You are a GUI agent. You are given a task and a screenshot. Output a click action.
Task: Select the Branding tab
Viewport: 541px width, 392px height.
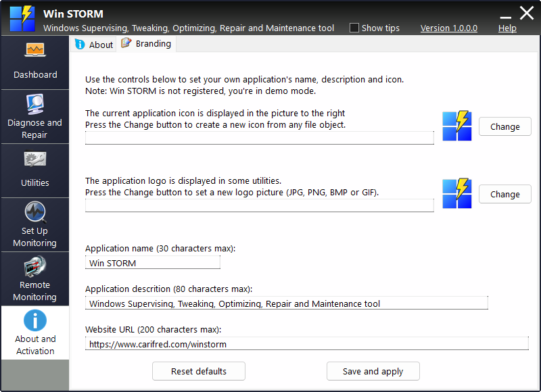point(147,44)
